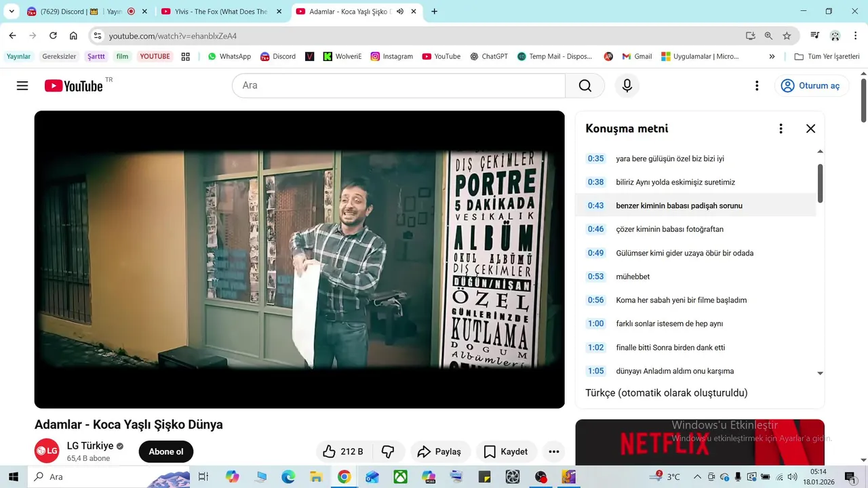Open the film bookmark folder
The image size is (868, 488).
coord(122,56)
